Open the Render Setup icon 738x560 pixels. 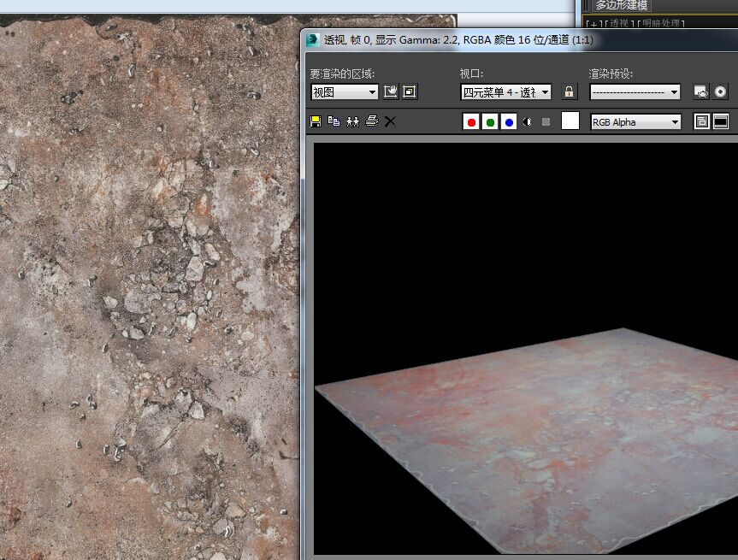coord(701,91)
